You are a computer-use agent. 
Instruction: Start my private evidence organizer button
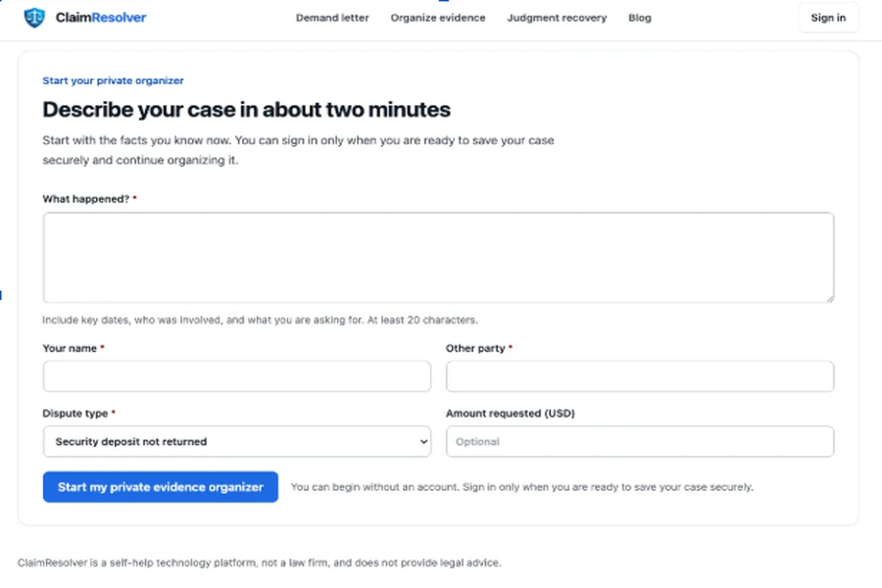pyautogui.click(x=161, y=487)
